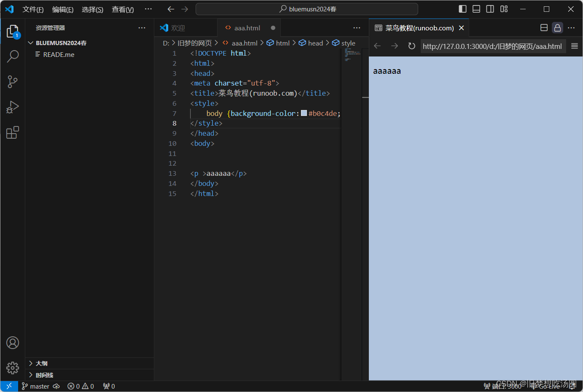This screenshot has height=392, width=583.
Task: Click the command center search box bluemusn2024春
Action: [x=307, y=9]
